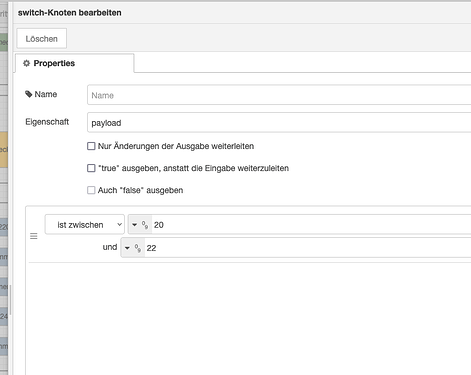Click 'switch-Knoten bearbeiten' title text
This screenshot has height=375, width=471.
coord(70,13)
